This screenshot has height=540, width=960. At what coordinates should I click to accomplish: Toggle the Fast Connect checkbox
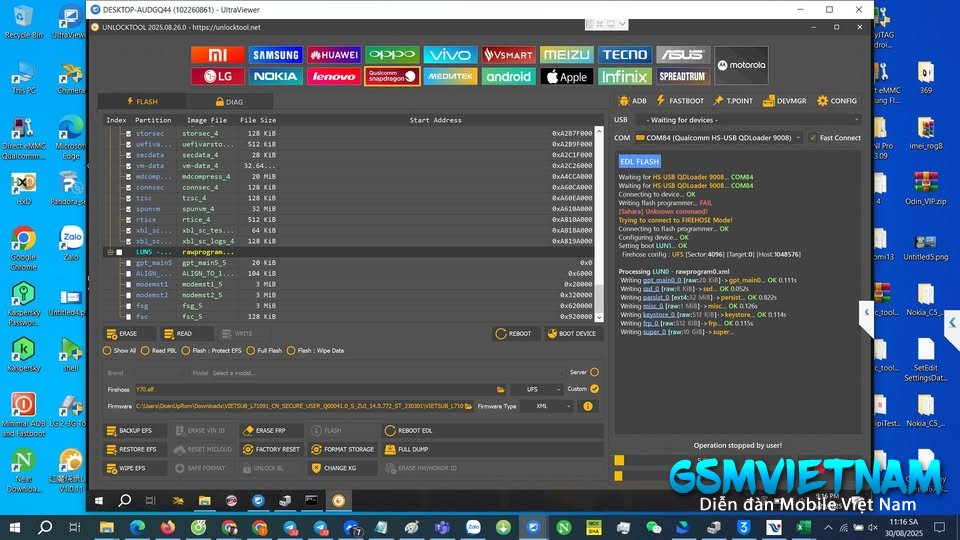point(813,138)
